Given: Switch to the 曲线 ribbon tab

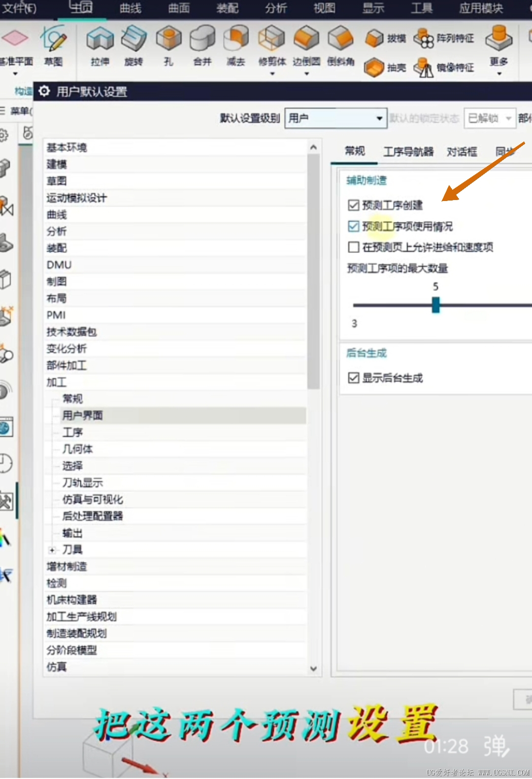Looking at the screenshot, I should (x=131, y=8).
